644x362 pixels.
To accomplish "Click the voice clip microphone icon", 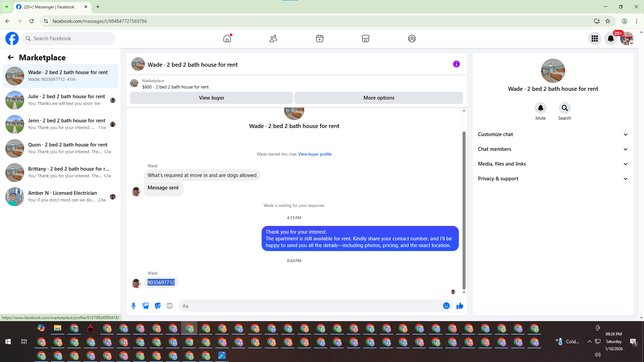I will tap(133, 306).
